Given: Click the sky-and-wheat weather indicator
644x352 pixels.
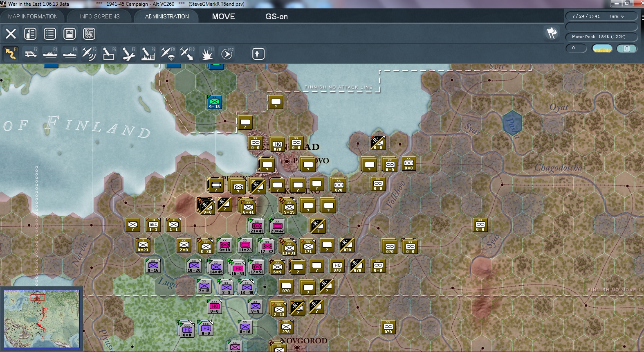Looking at the screenshot, I should click(602, 48).
